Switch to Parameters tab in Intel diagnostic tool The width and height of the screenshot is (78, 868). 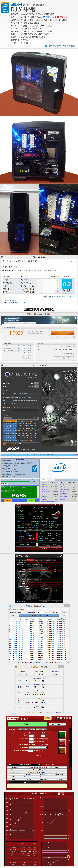(x=51, y=480)
